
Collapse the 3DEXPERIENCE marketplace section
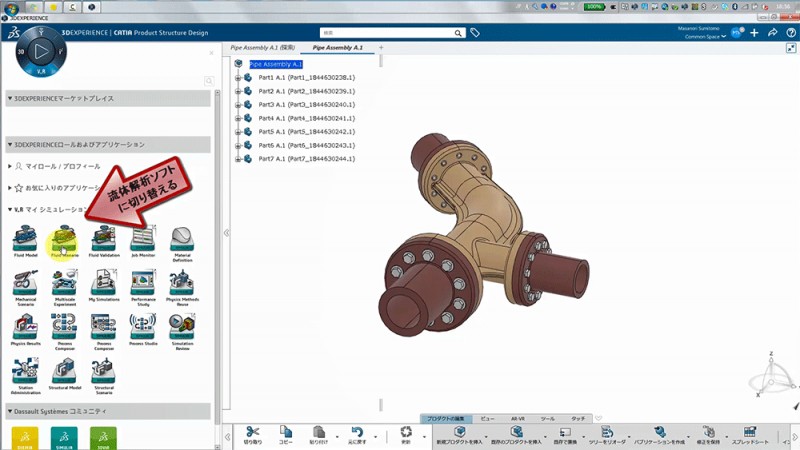pyautogui.click(x=10, y=98)
